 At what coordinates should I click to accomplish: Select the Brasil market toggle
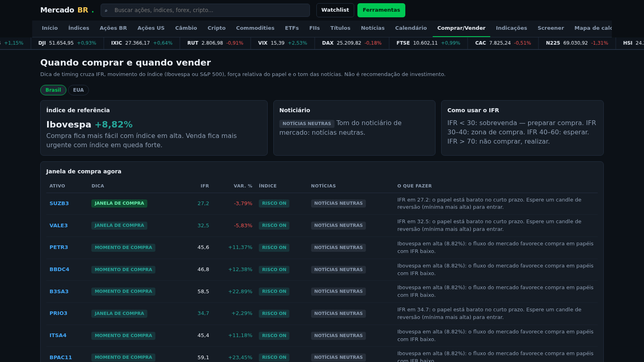pyautogui.click(x=53, y=90)
